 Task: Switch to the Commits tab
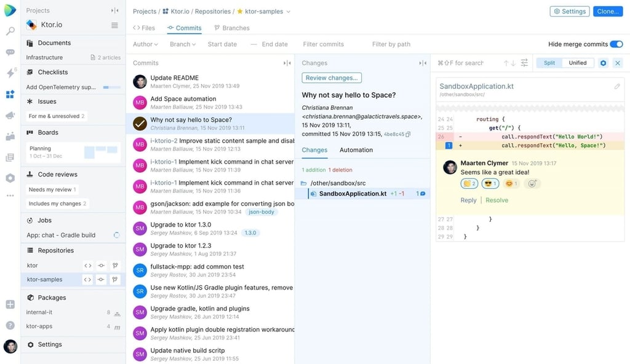[x=185, y=28]
